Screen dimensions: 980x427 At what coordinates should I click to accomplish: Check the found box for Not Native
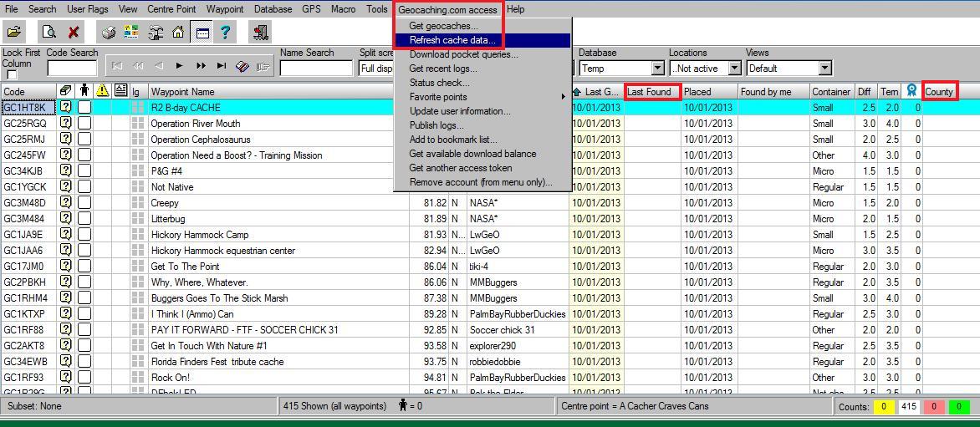click(84, 186)
